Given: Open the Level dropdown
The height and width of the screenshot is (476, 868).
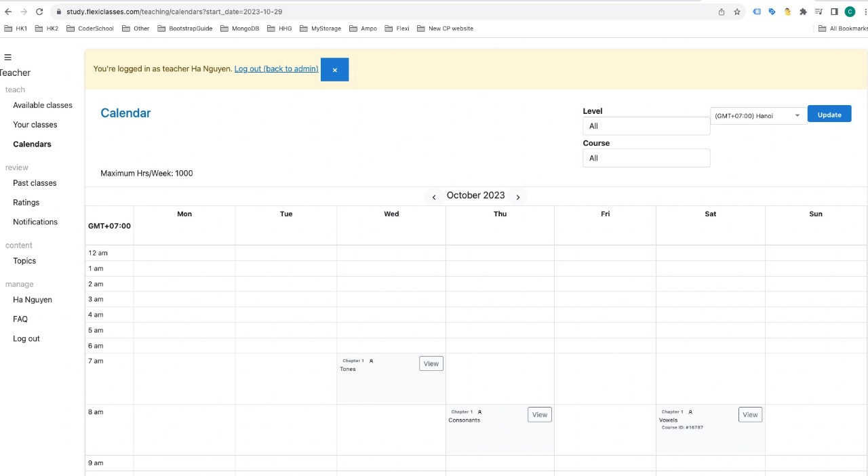Looking at the screenshot, I should click(646, 126).
